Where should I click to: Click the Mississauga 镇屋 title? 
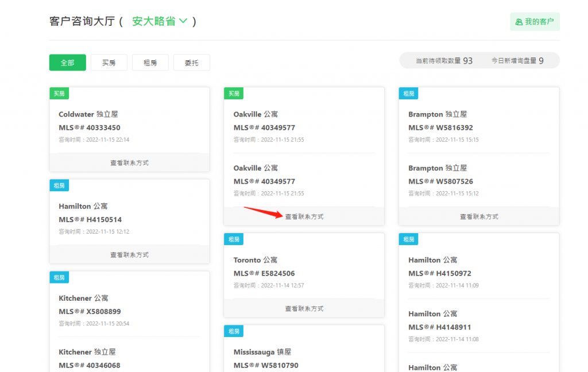click(x=262, y=352)
